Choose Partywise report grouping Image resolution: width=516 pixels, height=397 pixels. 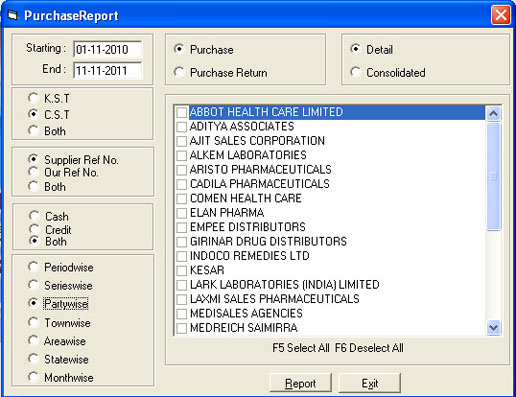[33, 303]
